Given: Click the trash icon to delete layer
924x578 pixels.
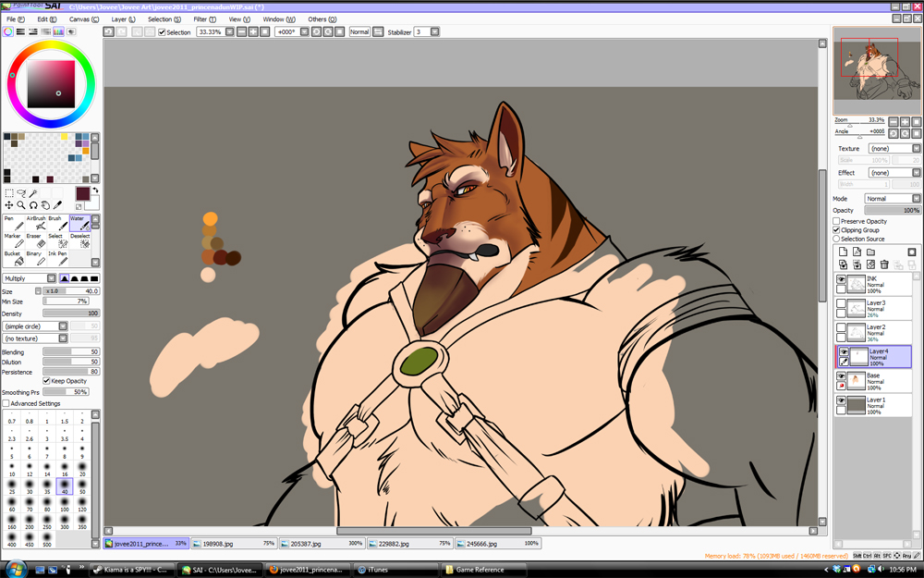Looking at the screenshot, I should (884, 264).
